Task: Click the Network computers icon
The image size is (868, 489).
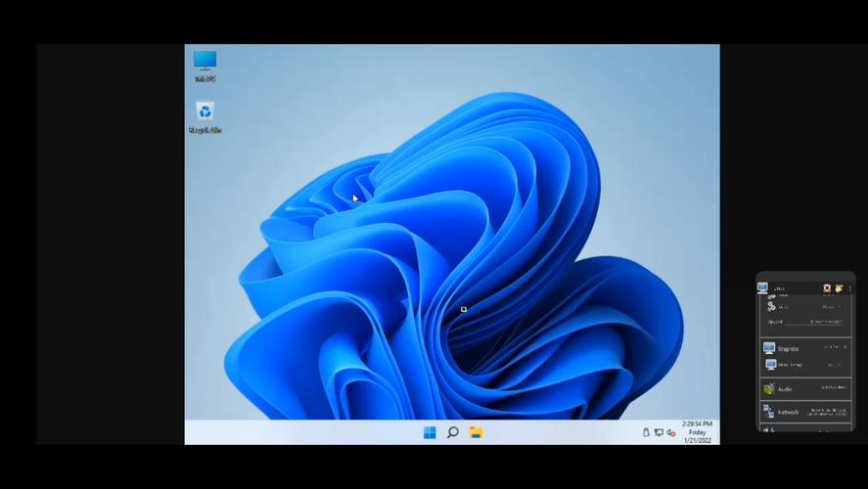Action: pyautogui.click(x=768, y=412)
